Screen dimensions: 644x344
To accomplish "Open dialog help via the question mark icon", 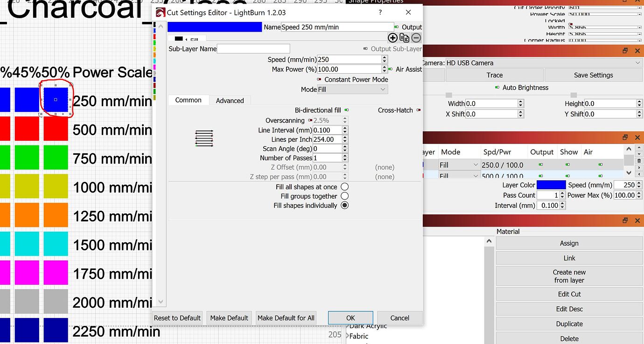I will (x=380, y=13).
